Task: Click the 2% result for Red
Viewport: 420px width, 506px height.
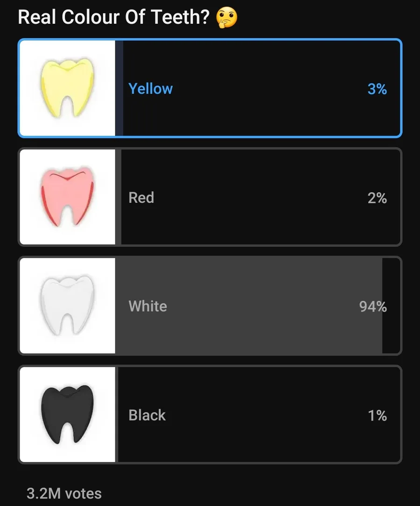Action: coord(377,198)
